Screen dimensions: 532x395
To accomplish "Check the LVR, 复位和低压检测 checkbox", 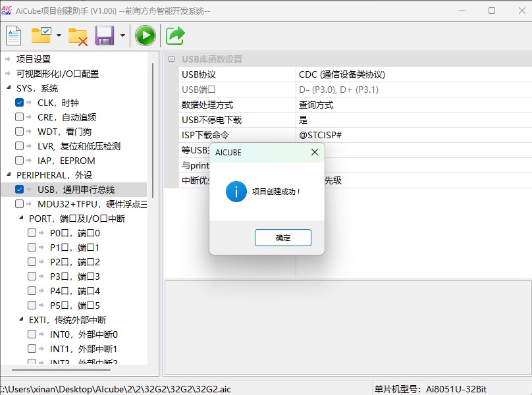I will coord(19,146).
